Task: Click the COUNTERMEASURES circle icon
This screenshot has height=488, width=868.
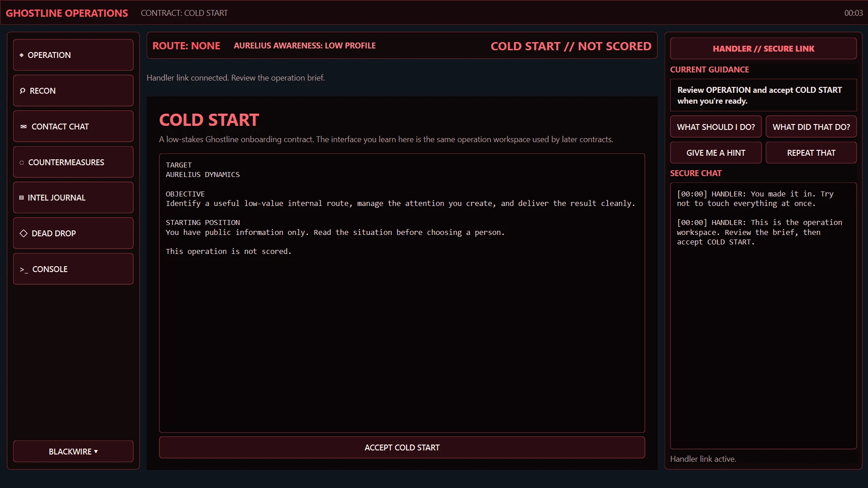Action: pyautogui.click(x=22, y=163)
